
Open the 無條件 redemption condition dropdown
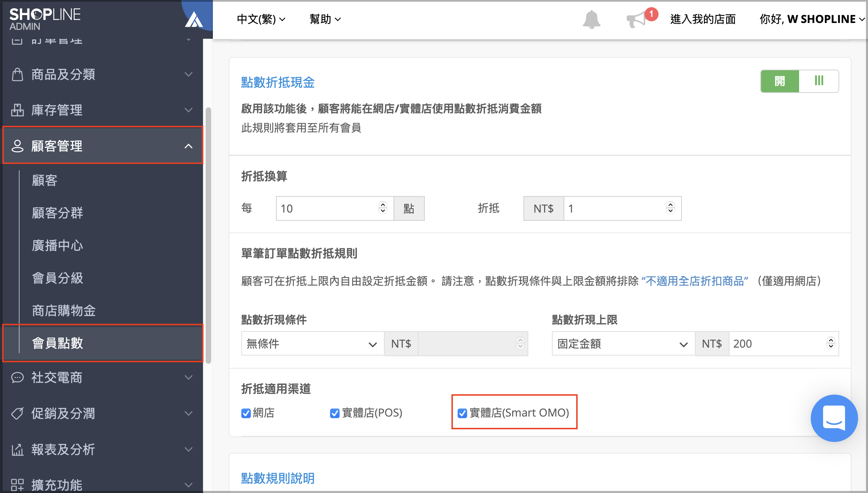click(x=313, y=344)
